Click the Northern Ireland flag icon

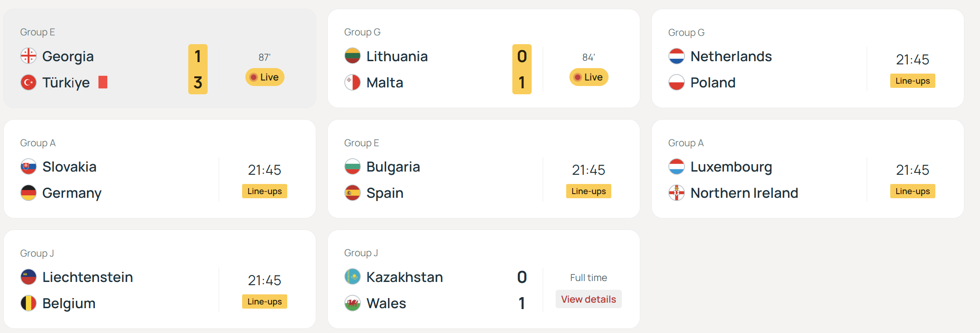click(x=677, y=193)
